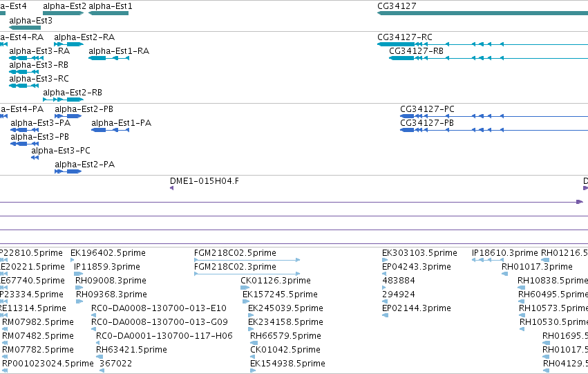
Task: Select transcript alpha-Est1-RA
Action: coord(108,58)
